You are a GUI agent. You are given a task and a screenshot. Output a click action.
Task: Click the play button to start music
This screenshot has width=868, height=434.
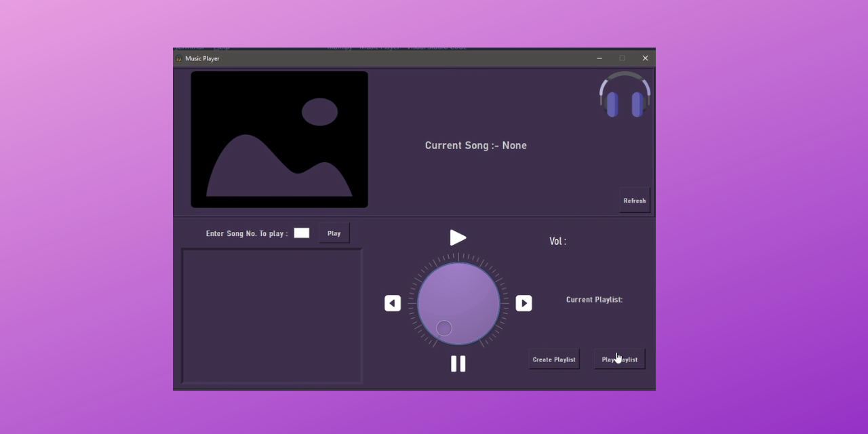click(x=458, y=237)
